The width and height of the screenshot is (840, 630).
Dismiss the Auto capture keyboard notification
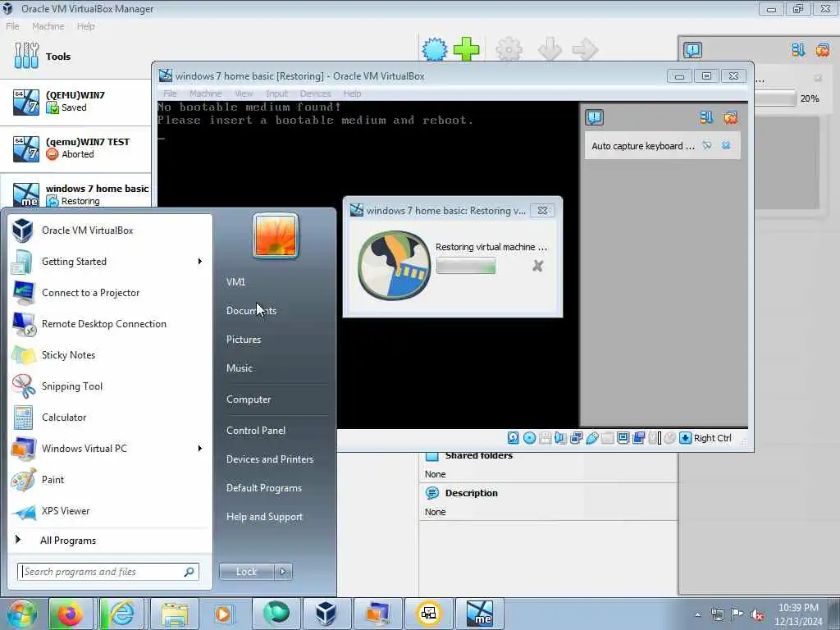[726, 146]
